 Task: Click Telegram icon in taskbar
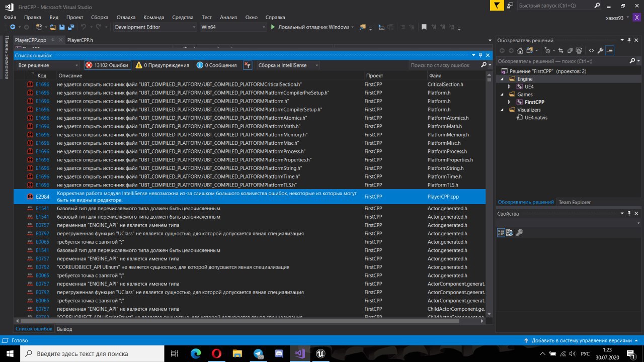click(x=258, y=353)
